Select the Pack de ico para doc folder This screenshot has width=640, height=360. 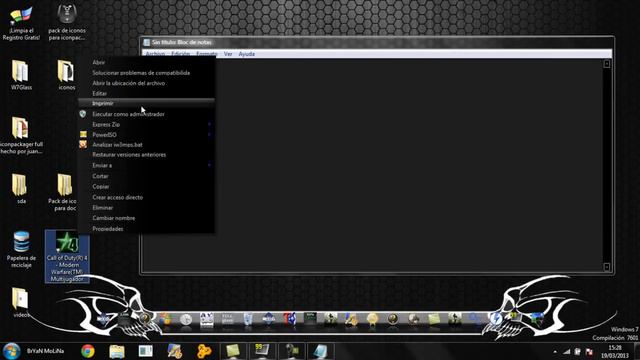point(62,192)
